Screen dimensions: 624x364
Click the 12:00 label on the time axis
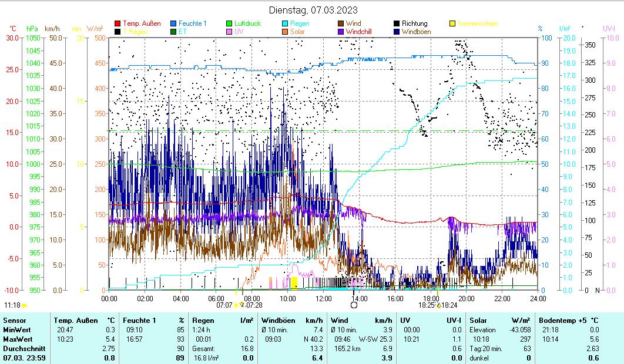click(323, 298)
